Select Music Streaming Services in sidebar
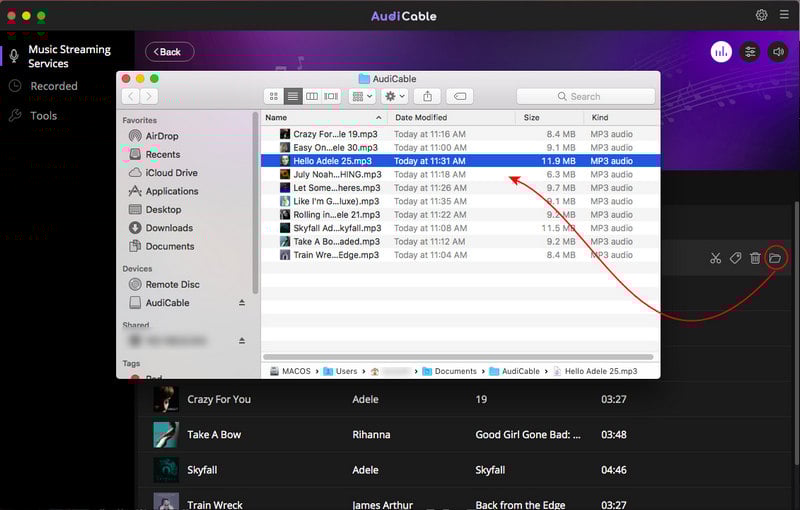The image size is (800, 510). point(67,56)
